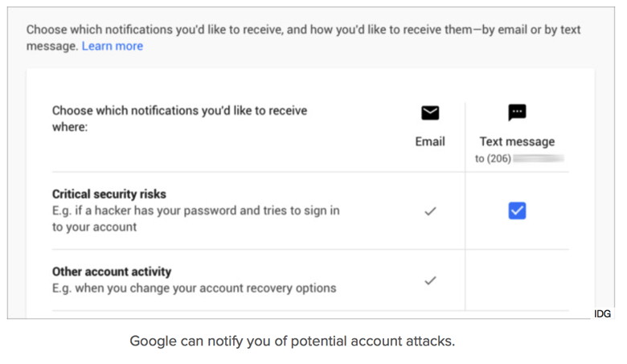The width and height of the screenshot is (627, 364).
Task: Click empty text message cell for Other account activity
Action: pos(517,280)
